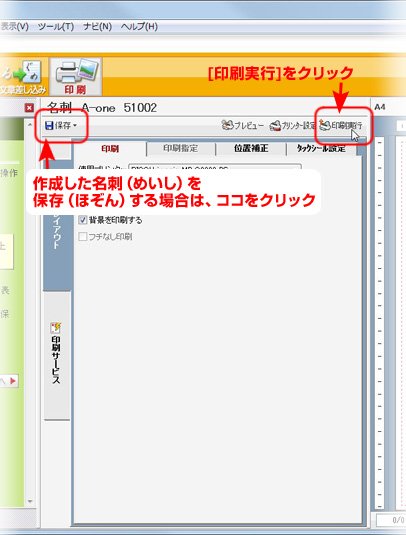Click the 印刷サービス lightning icon
This screenshot has height=535, width=406.
pyautogui.click(x=56, y=328)
